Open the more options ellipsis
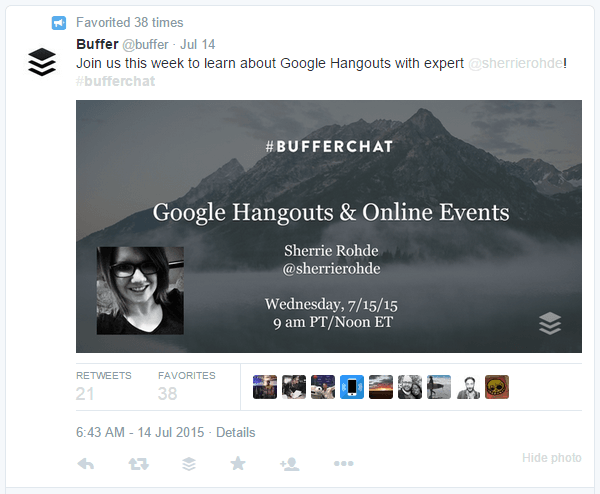Image resolution: width=600 pixels, height=494 pixels. 343,463
